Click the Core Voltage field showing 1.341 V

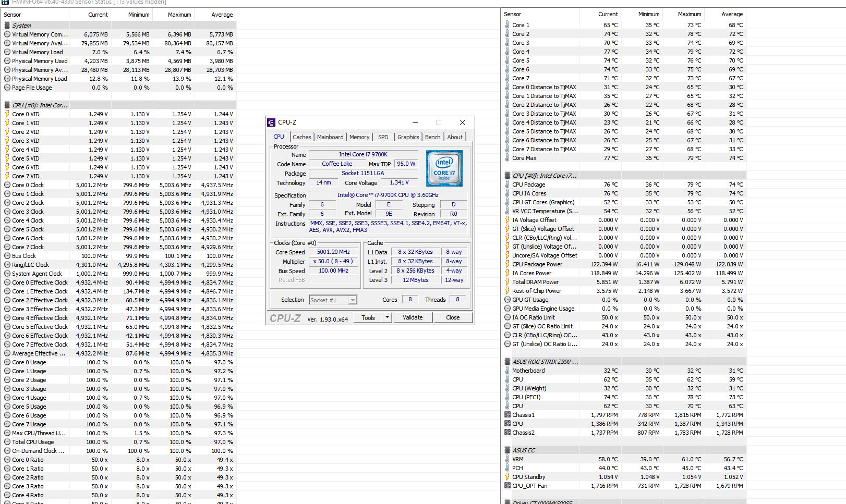coord(400,182)
